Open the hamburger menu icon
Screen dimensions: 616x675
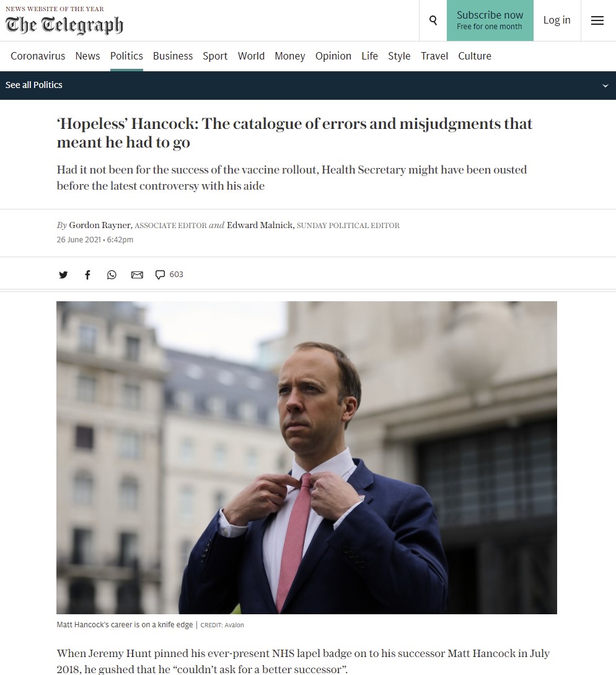[597, 20]
